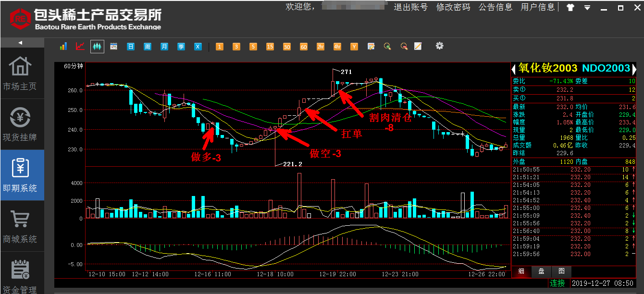Select the 日 daily period button

coord(131,47)
